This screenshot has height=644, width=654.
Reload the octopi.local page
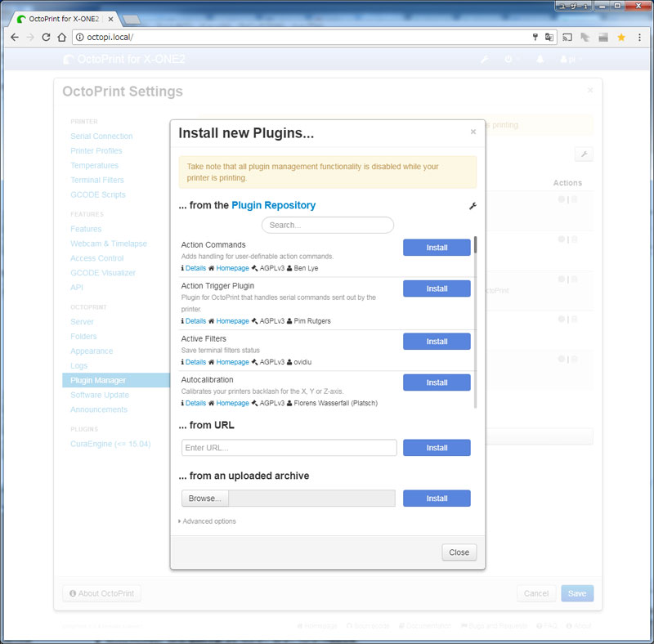[x=46, y=37]
